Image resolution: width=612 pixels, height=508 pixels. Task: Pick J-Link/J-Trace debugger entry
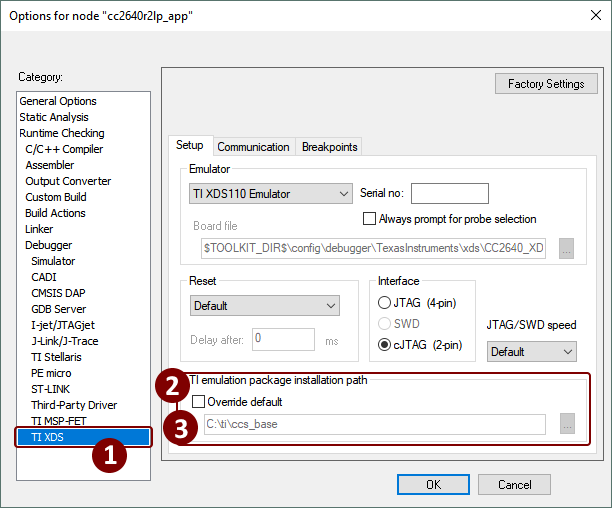point(64,341)
